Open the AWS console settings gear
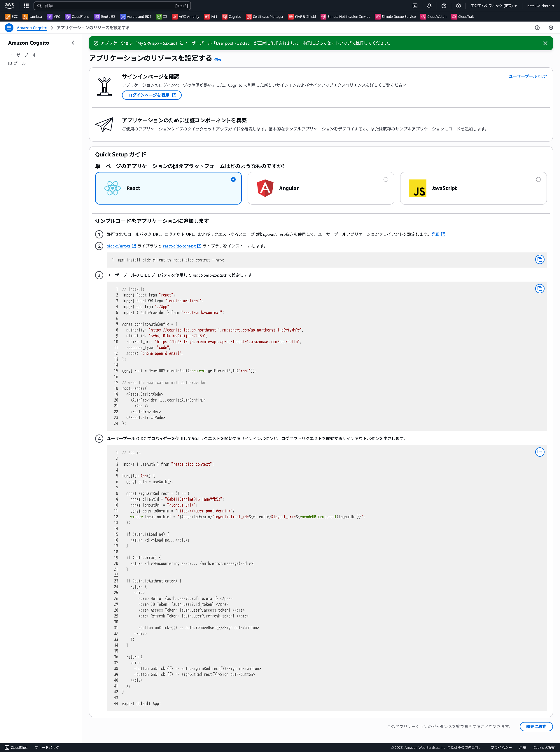560x752 pixels. tap(458, 6)
